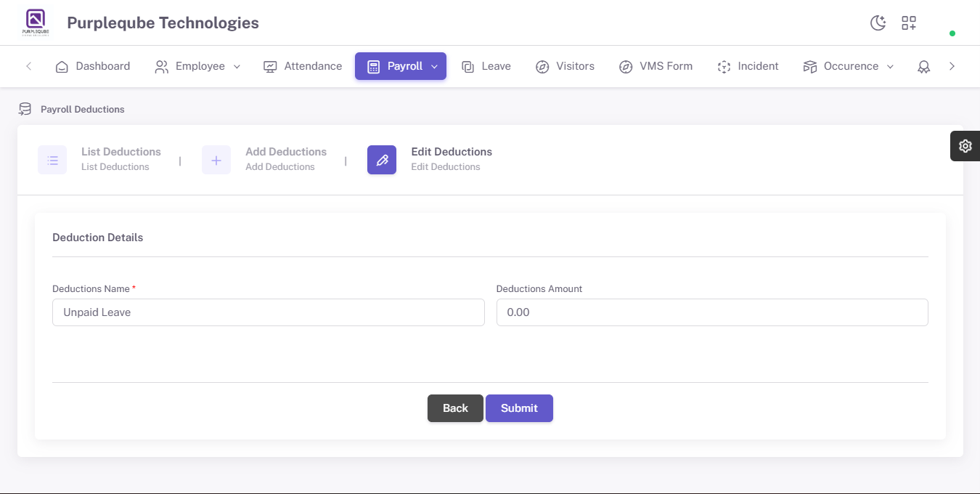Go to Attendance

coord(302,66)
